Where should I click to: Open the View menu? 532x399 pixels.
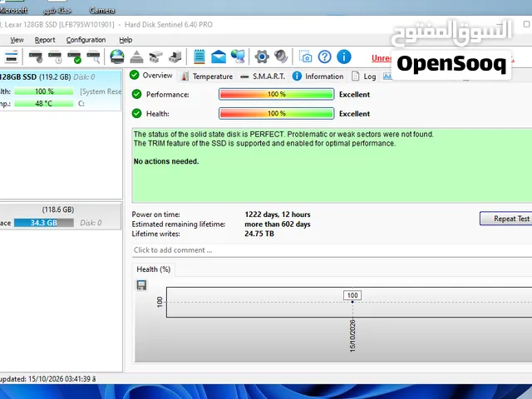pyautogui.click(x=17, y=40)
